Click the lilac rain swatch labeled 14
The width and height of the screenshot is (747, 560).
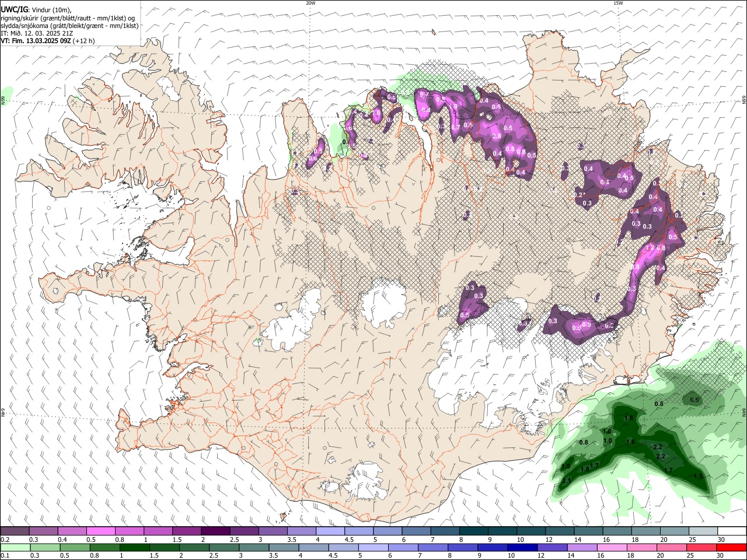(x=583, y=547)
